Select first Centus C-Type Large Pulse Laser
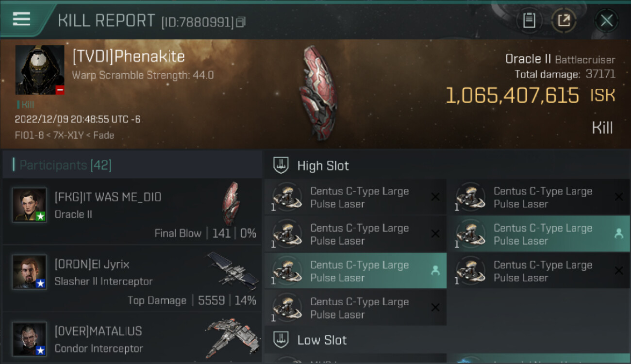Screen dimensions: 631x364 coord(355,197)
